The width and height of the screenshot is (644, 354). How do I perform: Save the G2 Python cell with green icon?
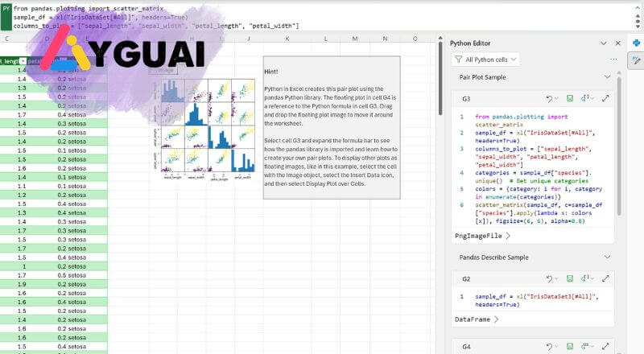coord(570,279)
